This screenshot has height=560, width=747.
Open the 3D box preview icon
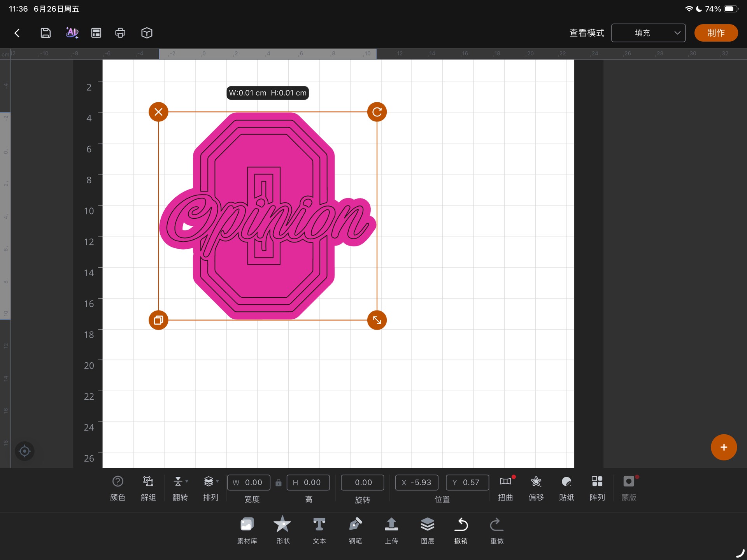point(147,33)
